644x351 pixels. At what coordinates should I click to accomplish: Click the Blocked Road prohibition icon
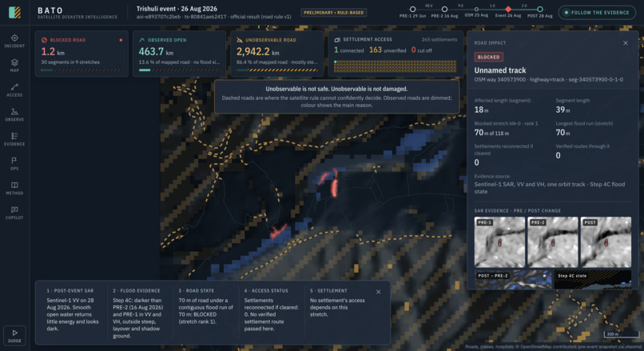44,40
